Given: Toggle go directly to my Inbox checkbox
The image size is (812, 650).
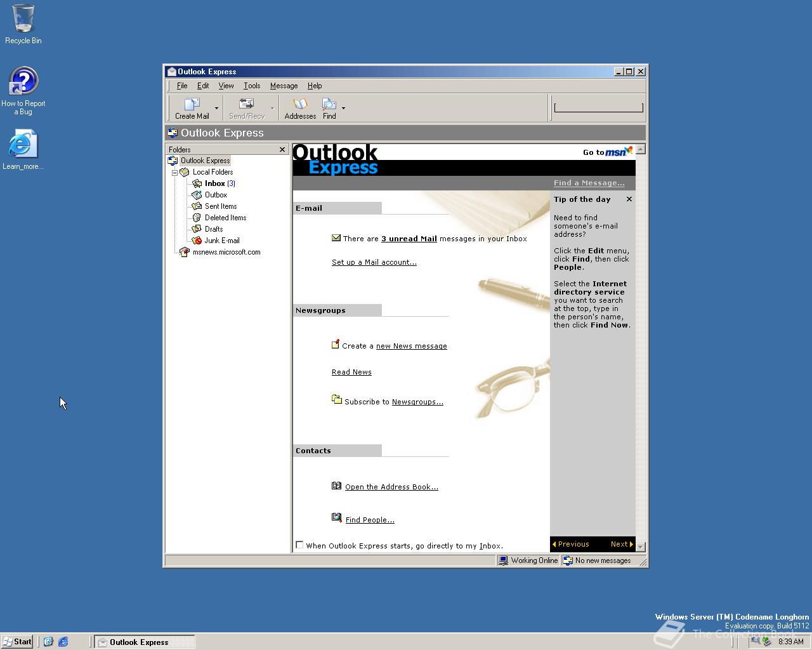Looking at the screenshot, I should (299, 545).
